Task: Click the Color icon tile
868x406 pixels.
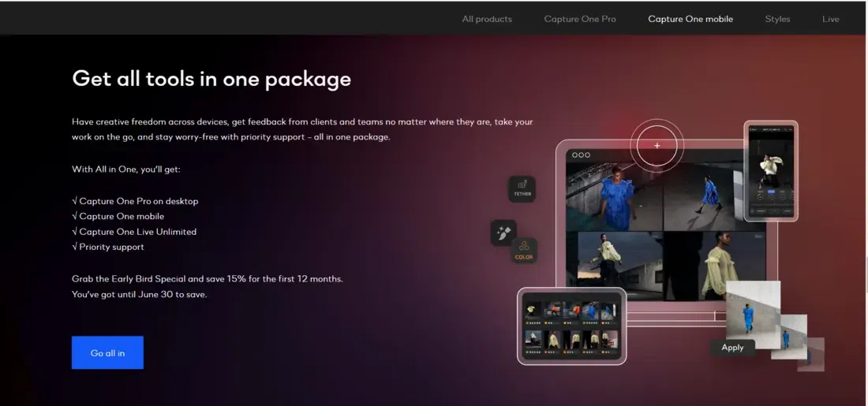Action: pyautogui.click(x=524, y=251)
